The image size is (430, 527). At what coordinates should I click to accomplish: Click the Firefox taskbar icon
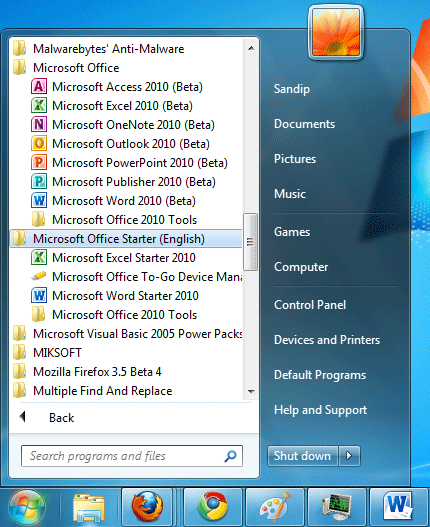pyautogui.click(x=147, y=506)
